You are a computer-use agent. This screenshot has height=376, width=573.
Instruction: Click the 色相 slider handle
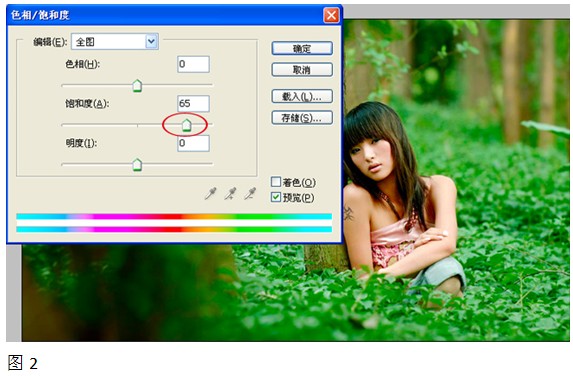pos(137,86)
